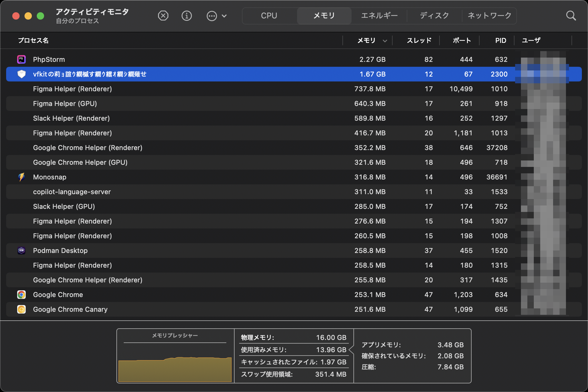Viewport: 588px width, 392px height.
Task: Click PID 37208 cell
Action: (497, 148)
